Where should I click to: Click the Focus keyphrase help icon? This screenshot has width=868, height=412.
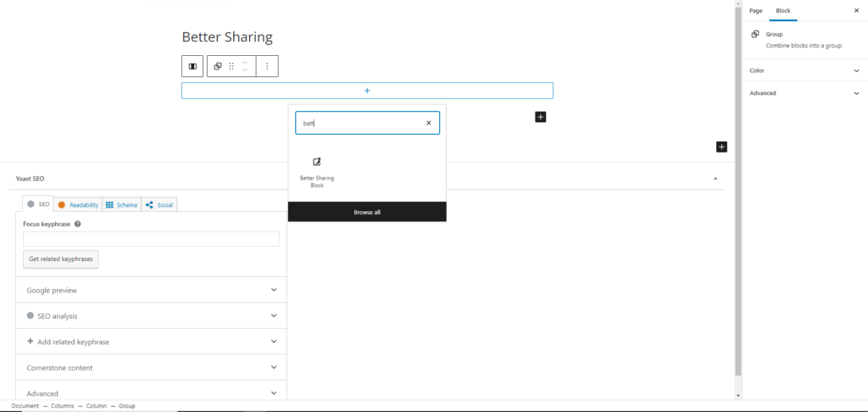point(77,225)
